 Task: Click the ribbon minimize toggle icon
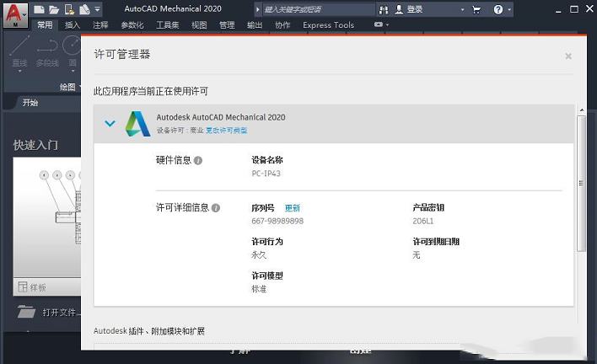point(378,24)
